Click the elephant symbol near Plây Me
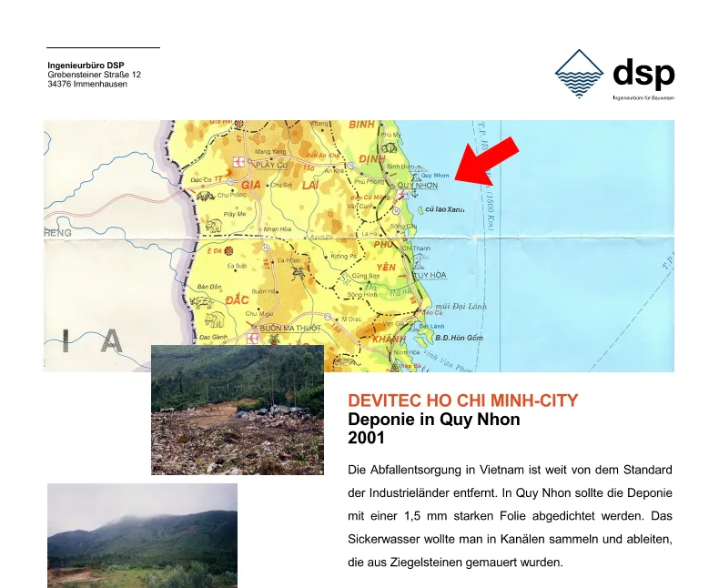The image size is (719, 588). coord(214,226)
